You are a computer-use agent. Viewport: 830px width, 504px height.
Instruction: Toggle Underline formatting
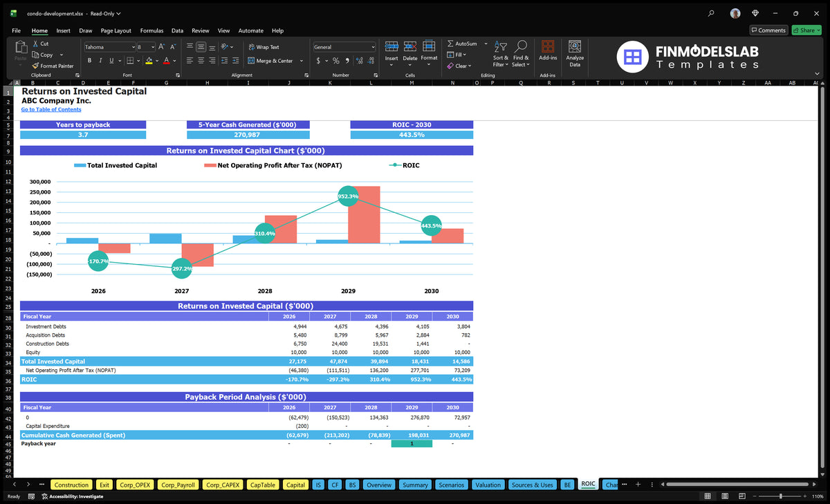click(x=111, y=61)
